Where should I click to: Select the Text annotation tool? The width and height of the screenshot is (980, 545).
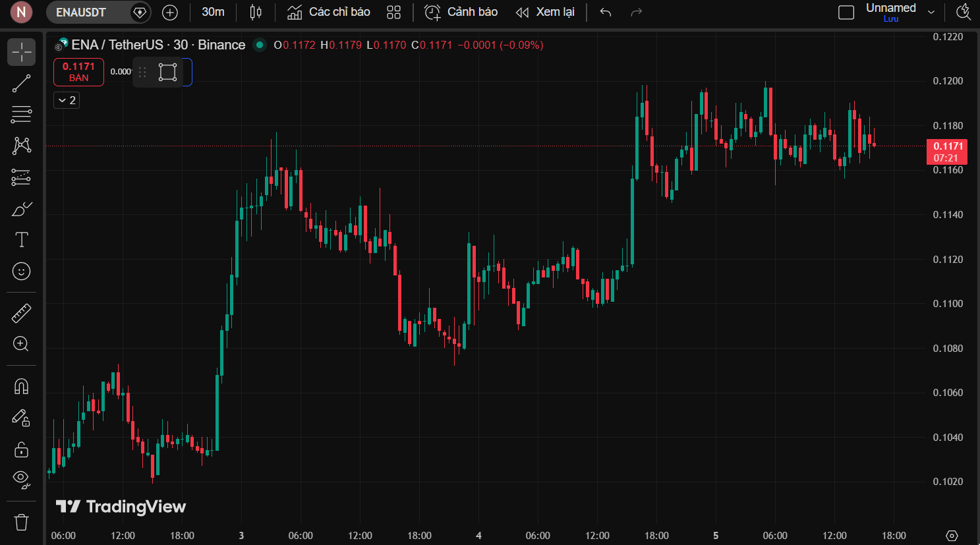[21, 240]
